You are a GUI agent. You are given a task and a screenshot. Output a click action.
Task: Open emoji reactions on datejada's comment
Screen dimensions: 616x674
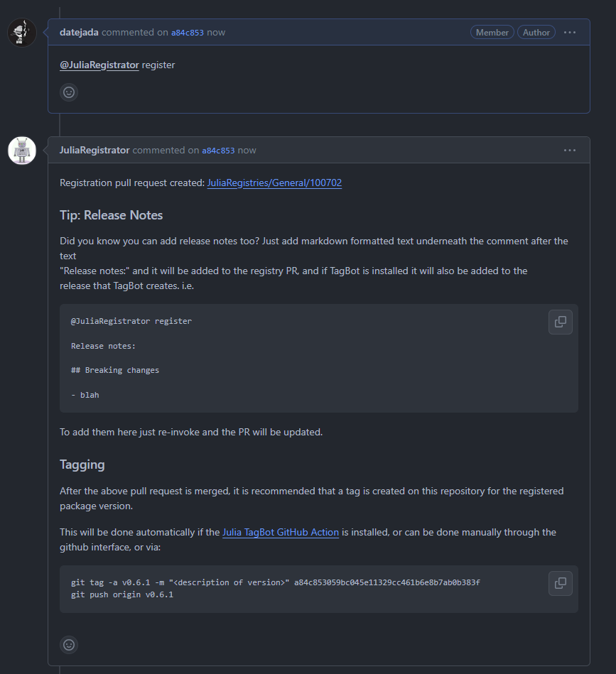[x=68, y=92]
